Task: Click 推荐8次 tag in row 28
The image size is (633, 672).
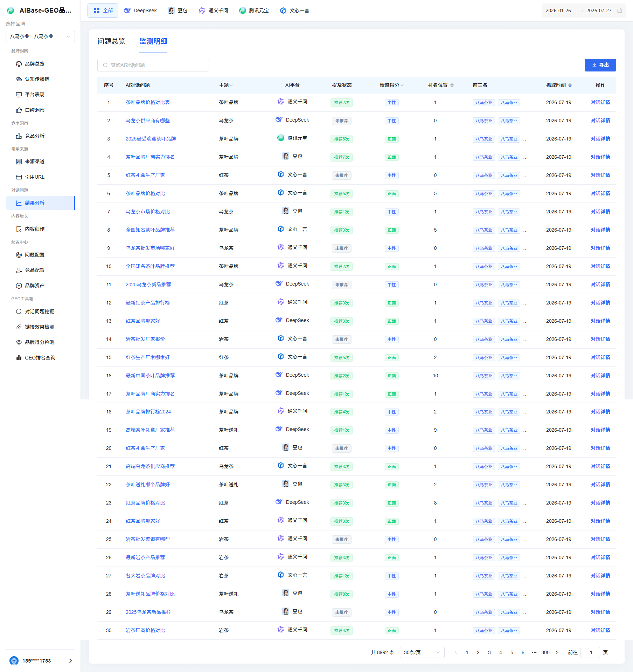Action: (x=341, y=594)
